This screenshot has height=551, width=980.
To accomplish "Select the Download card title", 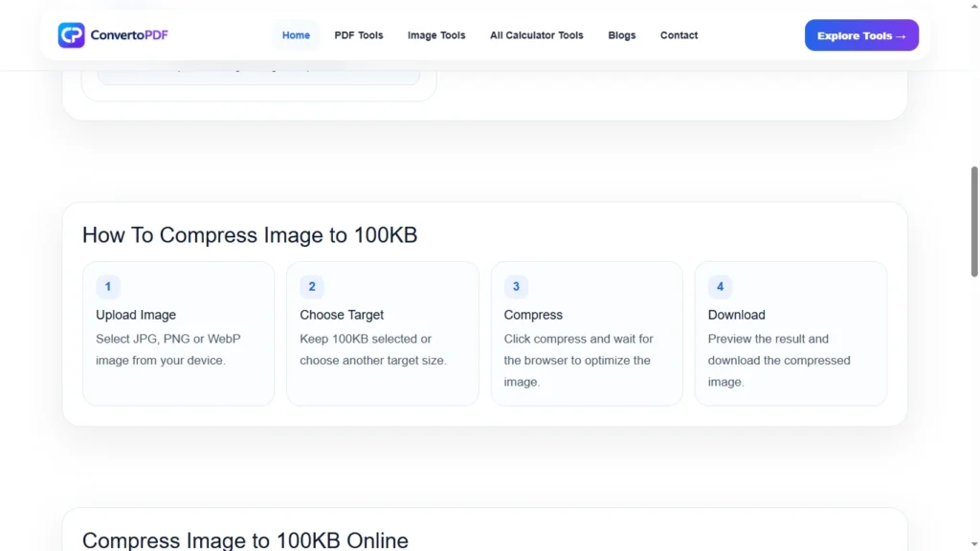I will coord(736,315).
